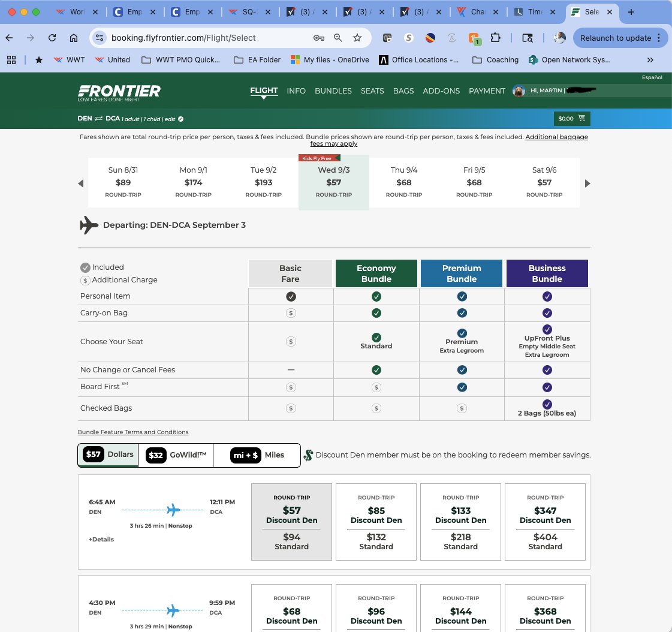The height and width of the screenshot is (632, 672).
Task: Click the Frontier logo
Action: (x=119, y=92)
